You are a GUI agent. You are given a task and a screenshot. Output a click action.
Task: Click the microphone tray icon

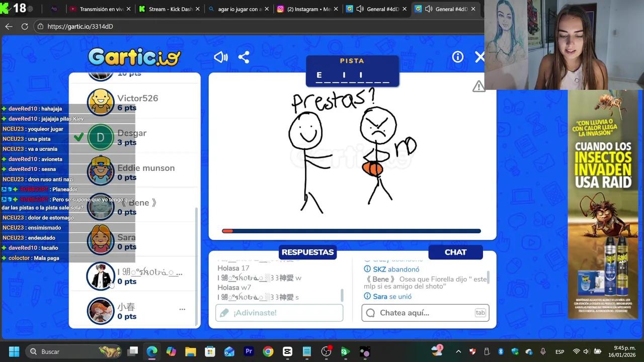pyautogui.click(x=543, y=351)
